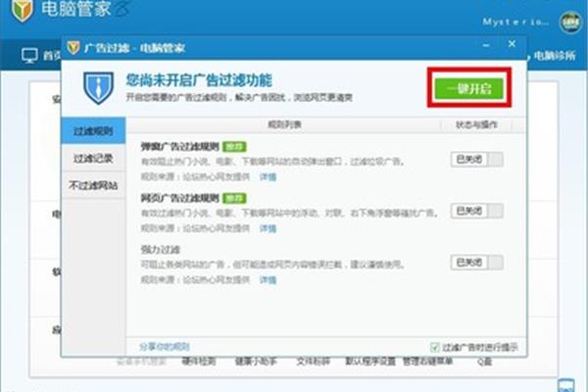Image resolution: width=588 pixels, height=392 pixels.
Task: Click the Mysterio username in main window
Action: 515,23
